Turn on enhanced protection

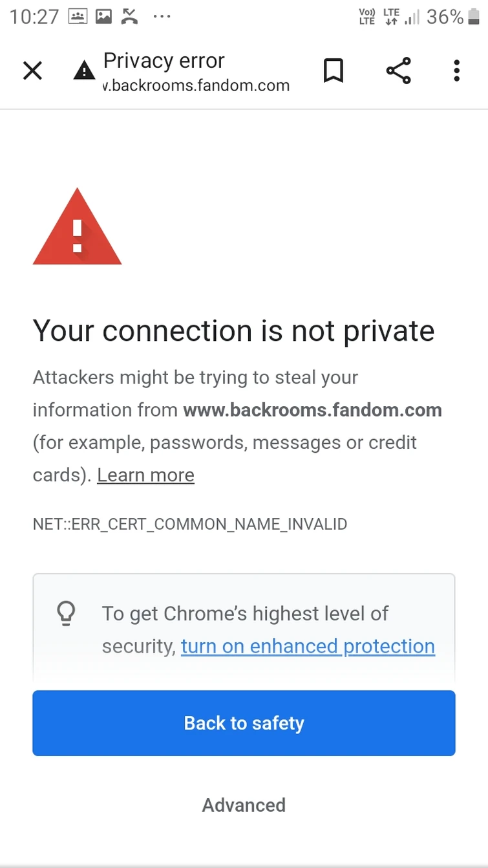pos(308,646)
